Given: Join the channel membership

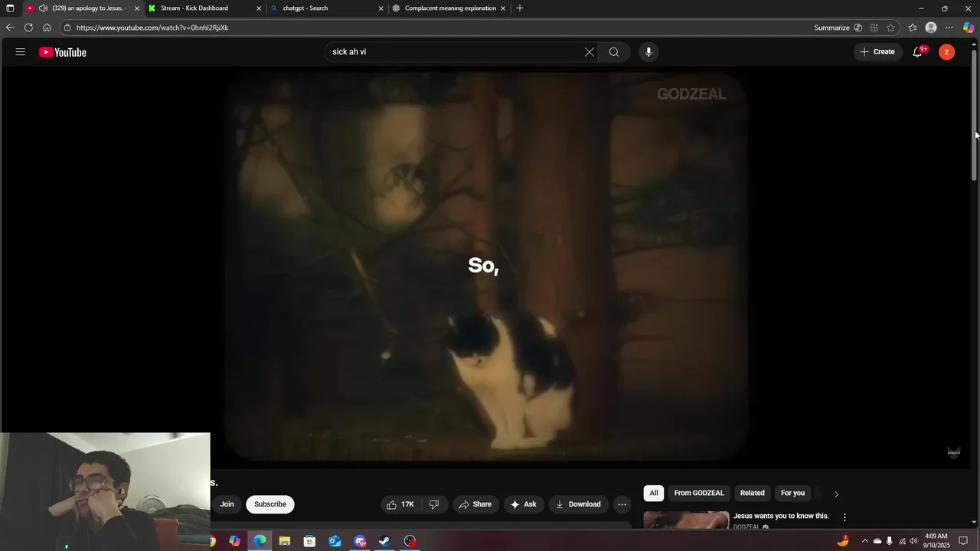Looking at the screenshot, I should (227, 504).
